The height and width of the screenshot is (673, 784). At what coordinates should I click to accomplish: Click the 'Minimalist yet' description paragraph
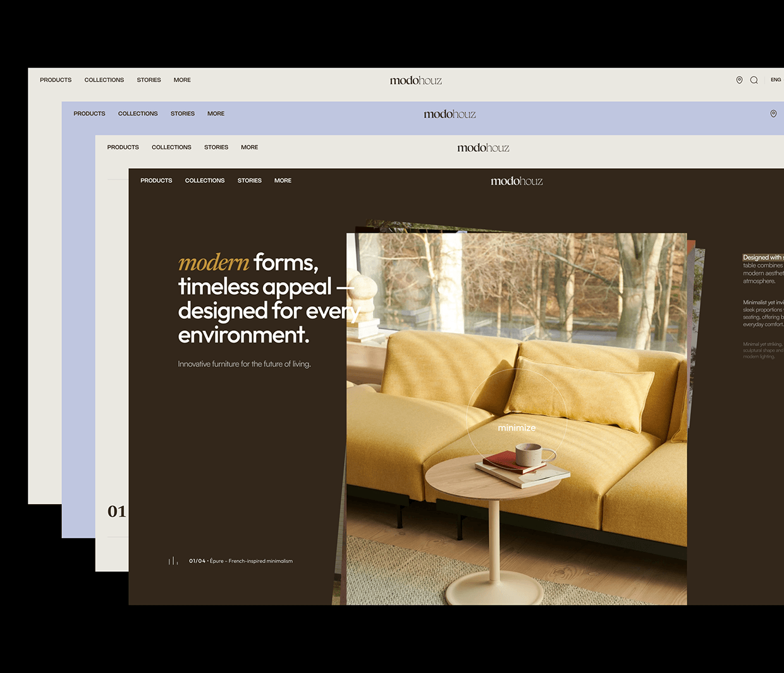[763, 313]
